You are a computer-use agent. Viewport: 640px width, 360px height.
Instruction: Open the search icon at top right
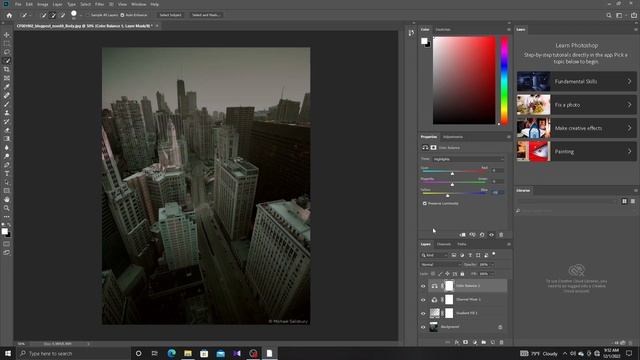pyautogui.click(x=609, y=15)
